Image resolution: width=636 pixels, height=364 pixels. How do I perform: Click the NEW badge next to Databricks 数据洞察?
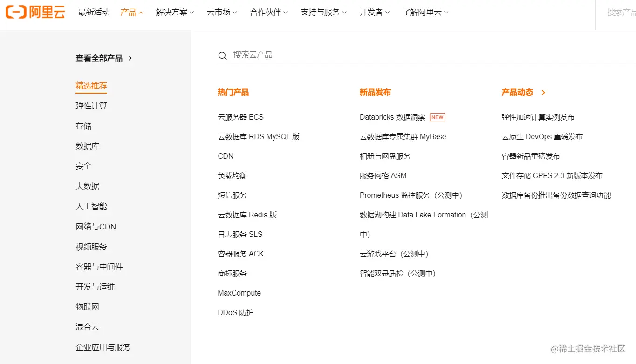point(438,117)
